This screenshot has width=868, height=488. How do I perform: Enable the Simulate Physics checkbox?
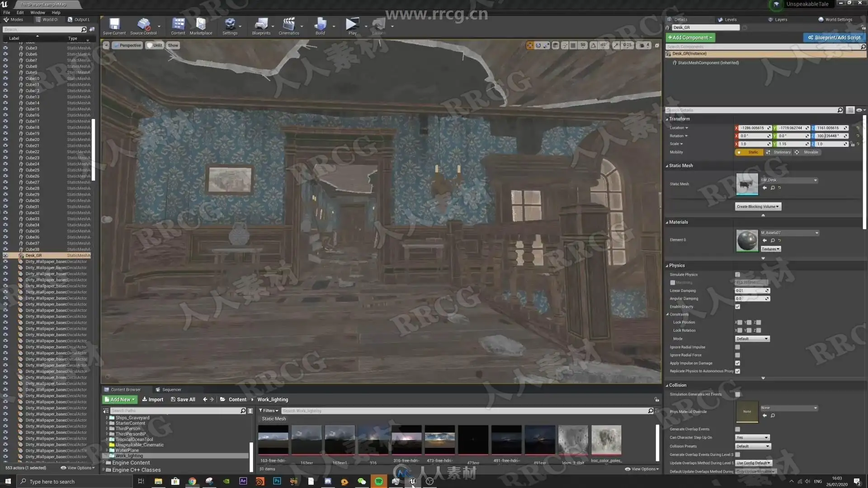coord(737,275)
